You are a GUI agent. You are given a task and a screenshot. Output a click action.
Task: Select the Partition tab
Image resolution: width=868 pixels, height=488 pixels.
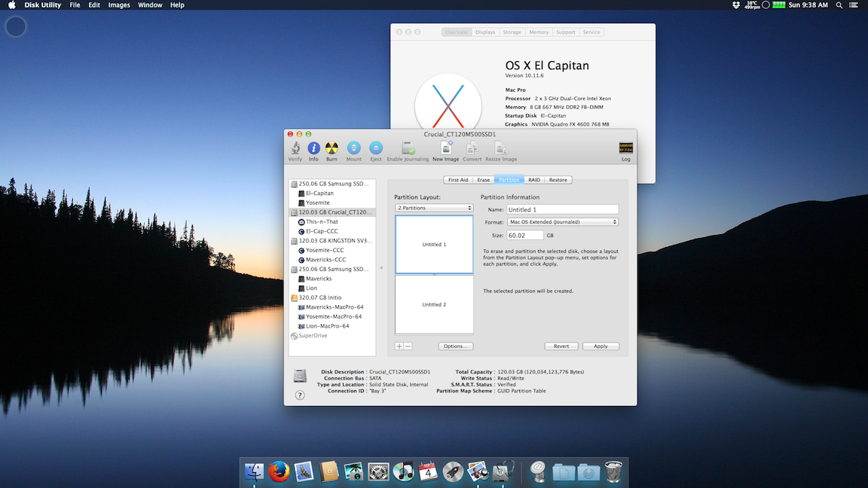point(509,180)
